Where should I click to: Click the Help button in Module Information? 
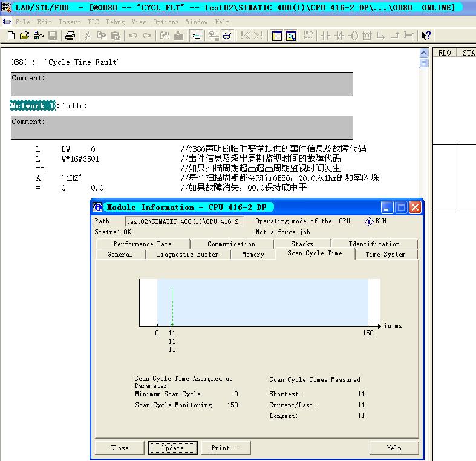[394, 448]
